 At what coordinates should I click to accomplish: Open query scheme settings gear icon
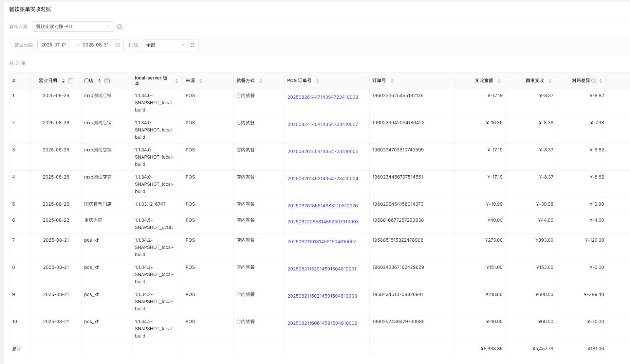tap(120, 27)
